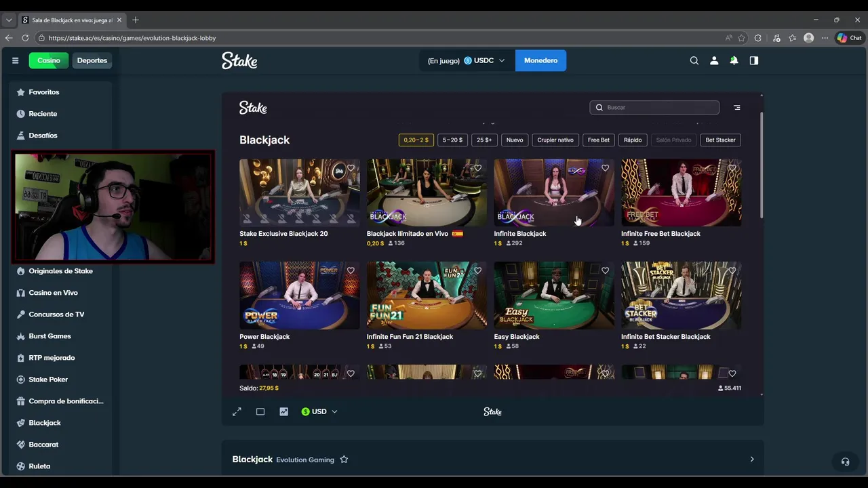Open the lobby filter list icon

pyautogui.click(x=737, y=107)
